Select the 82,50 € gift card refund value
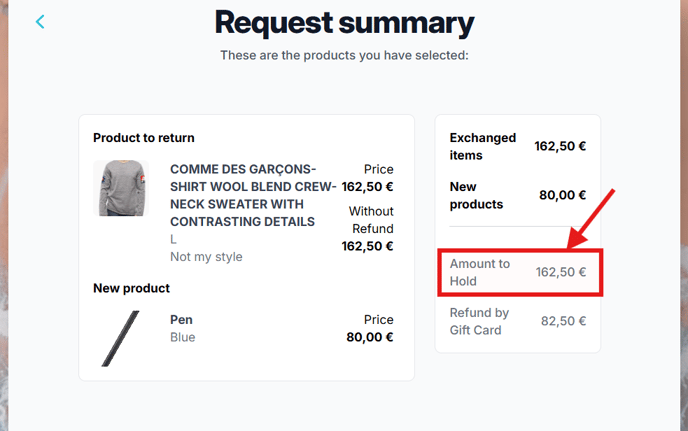 pos(563,321)
